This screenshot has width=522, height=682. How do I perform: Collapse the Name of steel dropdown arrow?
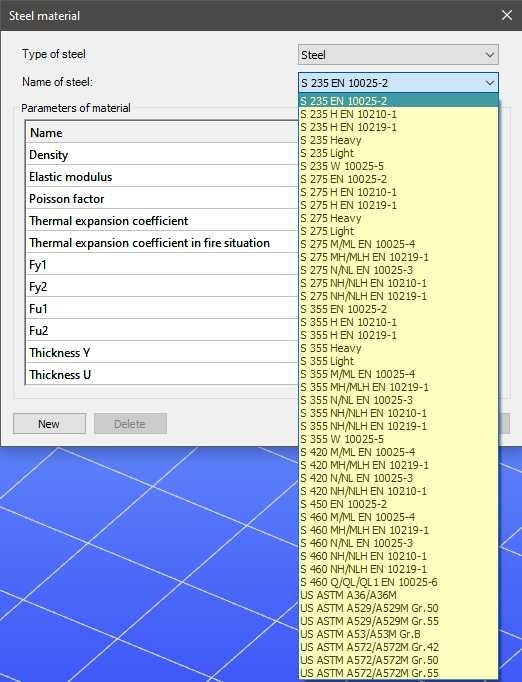[x=490, y=83]
